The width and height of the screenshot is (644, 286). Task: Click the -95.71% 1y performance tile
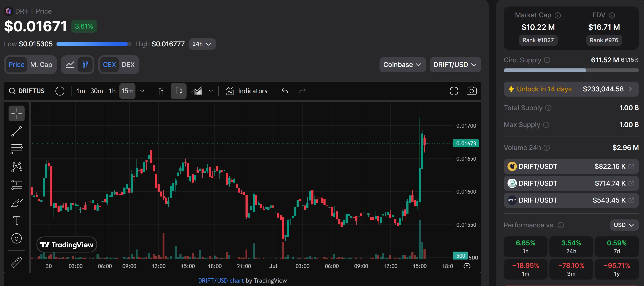pyautogui.click(x=617, y=269)
